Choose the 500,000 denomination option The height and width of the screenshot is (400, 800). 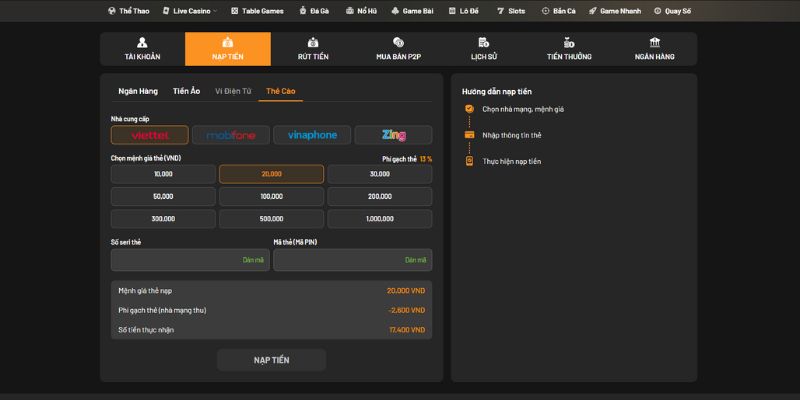pos(271,218)
